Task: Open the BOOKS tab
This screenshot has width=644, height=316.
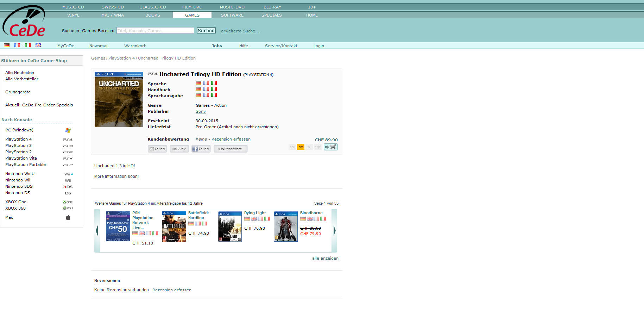Action: 153,15
